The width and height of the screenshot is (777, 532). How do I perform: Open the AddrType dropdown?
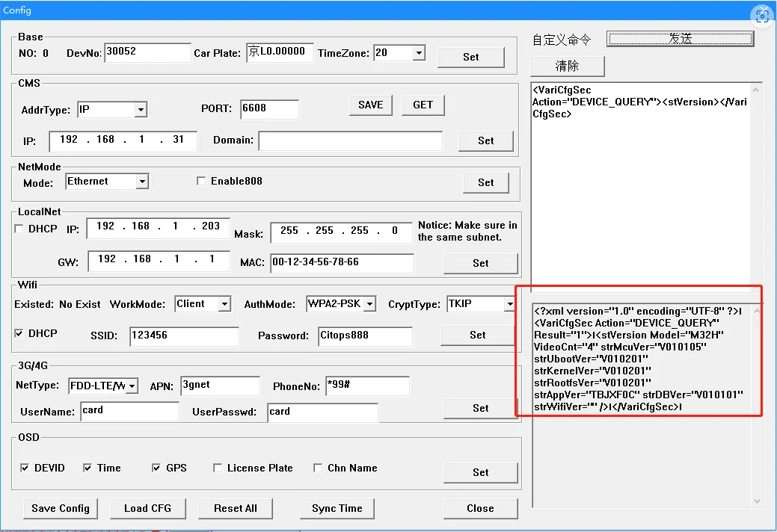click(x=141, y=109)
